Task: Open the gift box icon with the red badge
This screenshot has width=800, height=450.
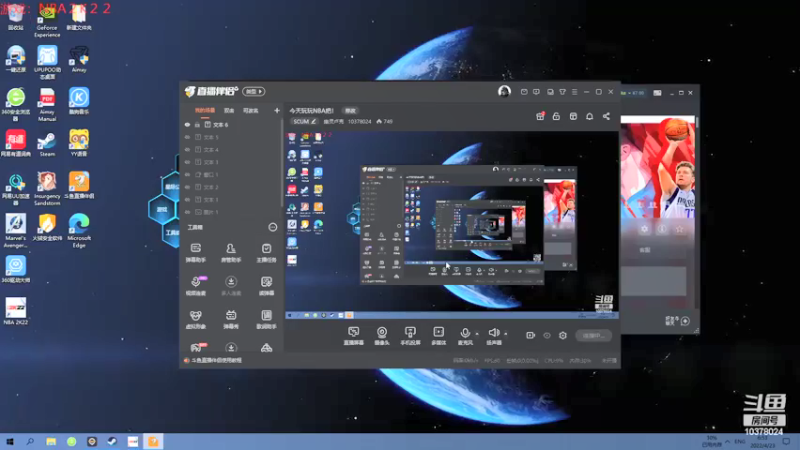Action: [540, 116]
